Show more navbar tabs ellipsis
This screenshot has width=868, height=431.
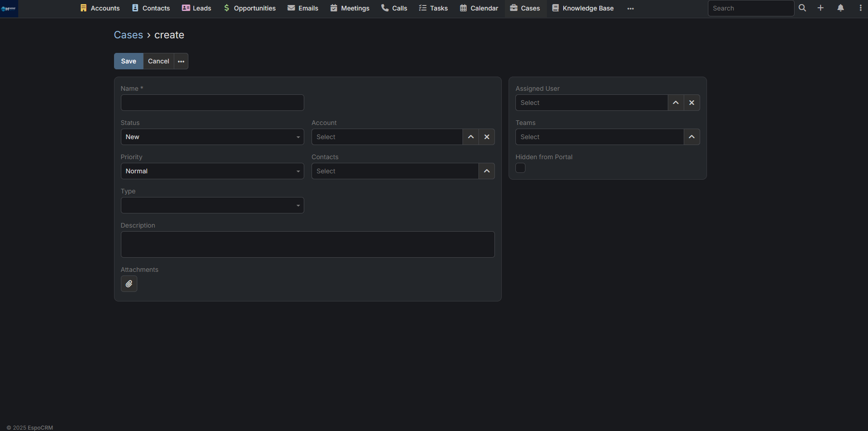[630, 8]
